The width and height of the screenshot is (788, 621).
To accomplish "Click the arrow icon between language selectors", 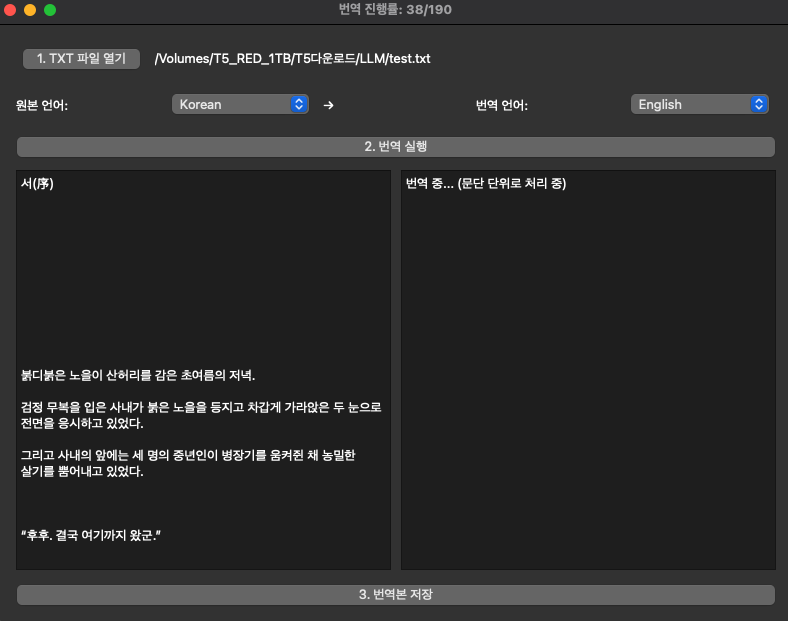I will 329,105.
